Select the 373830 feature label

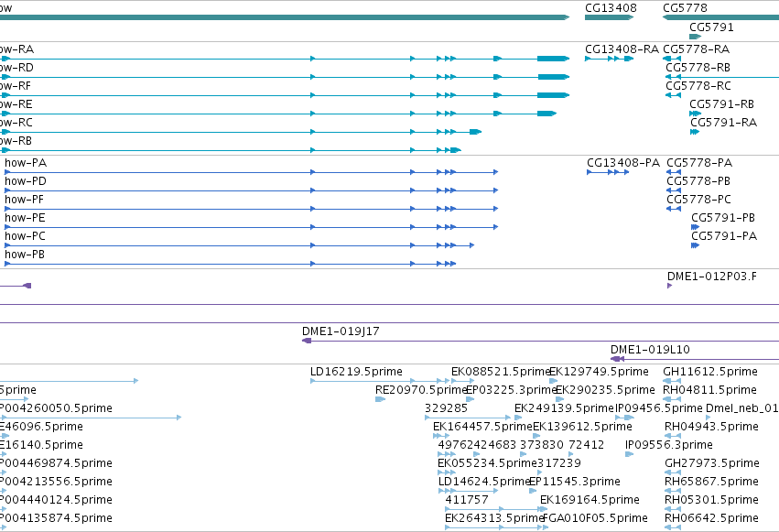pos(542,445)
